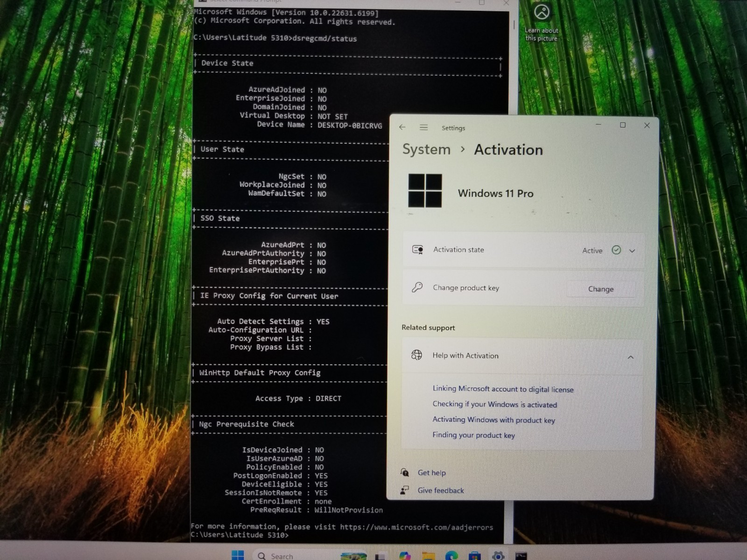
Task: Open the Windows Start button
Action: coord(238,555)
